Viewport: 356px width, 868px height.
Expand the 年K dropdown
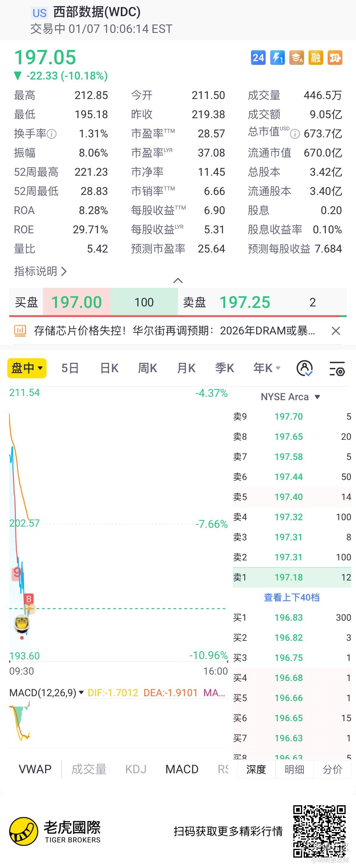[267, 368]
